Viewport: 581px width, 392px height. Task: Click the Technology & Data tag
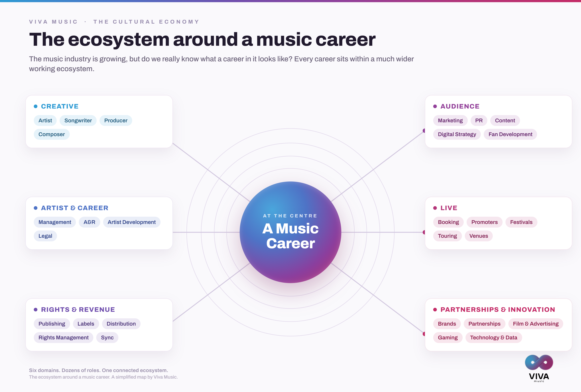click(x=493, y=338)
